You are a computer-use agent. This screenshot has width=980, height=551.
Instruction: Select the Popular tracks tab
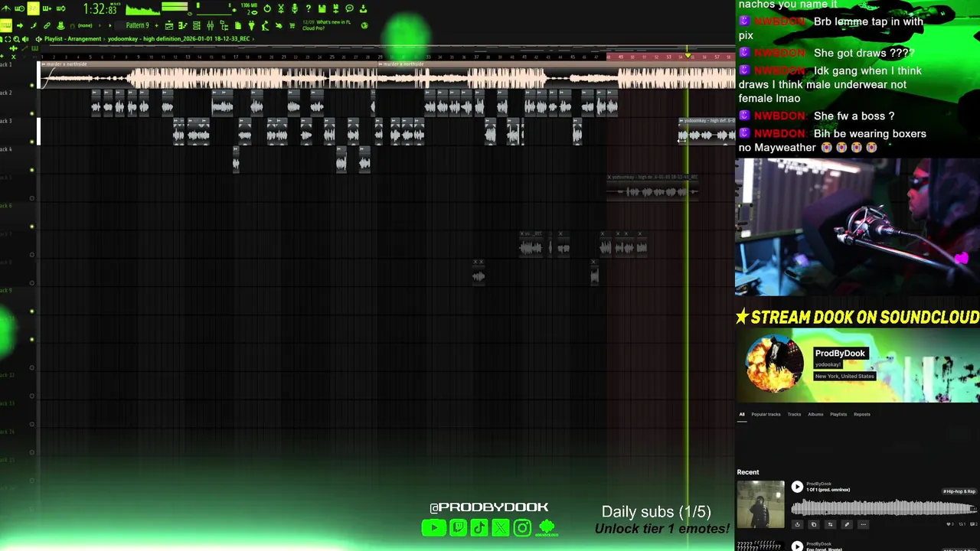(x=766, y=414)
